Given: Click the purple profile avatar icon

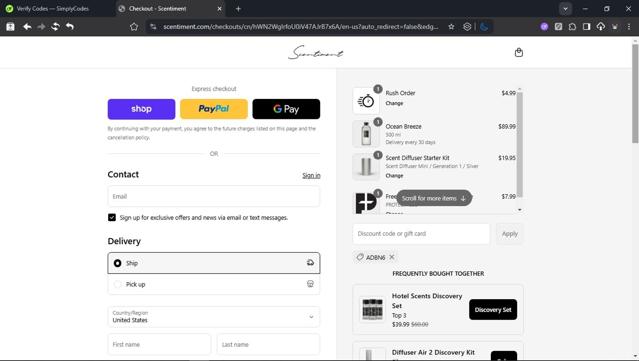Looking at the screenshot, I should 544,26.
